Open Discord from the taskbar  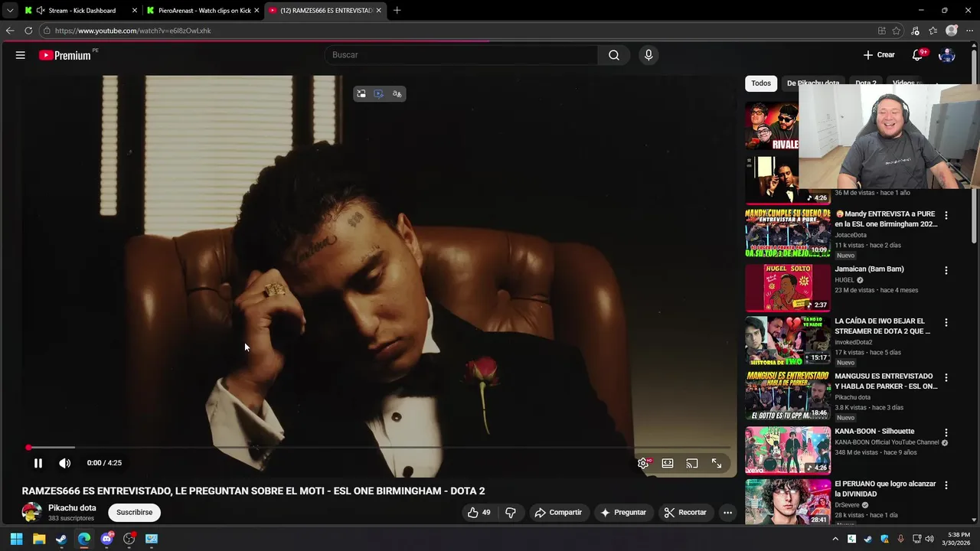coord(106,539)
